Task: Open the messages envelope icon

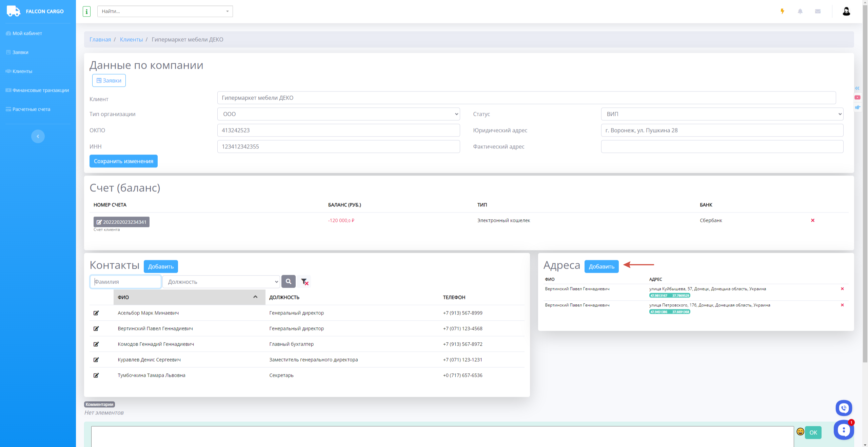Action: (818, 12)
